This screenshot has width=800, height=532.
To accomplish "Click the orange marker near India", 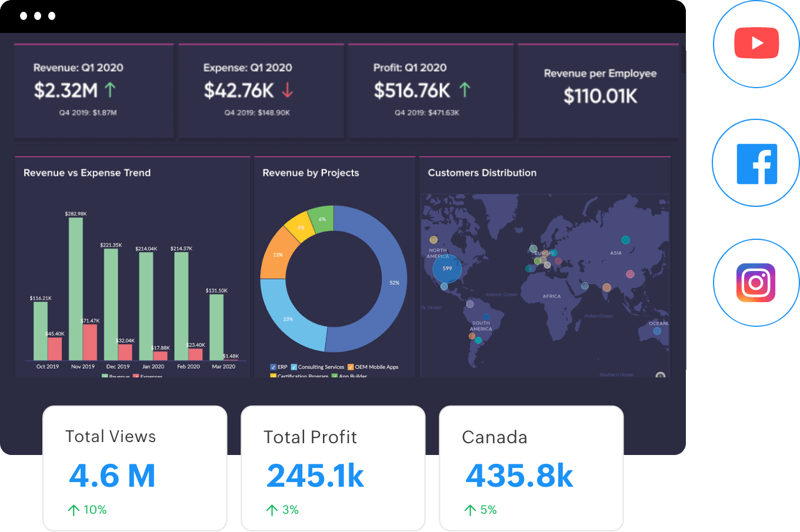I will click(x=606, y=287).
